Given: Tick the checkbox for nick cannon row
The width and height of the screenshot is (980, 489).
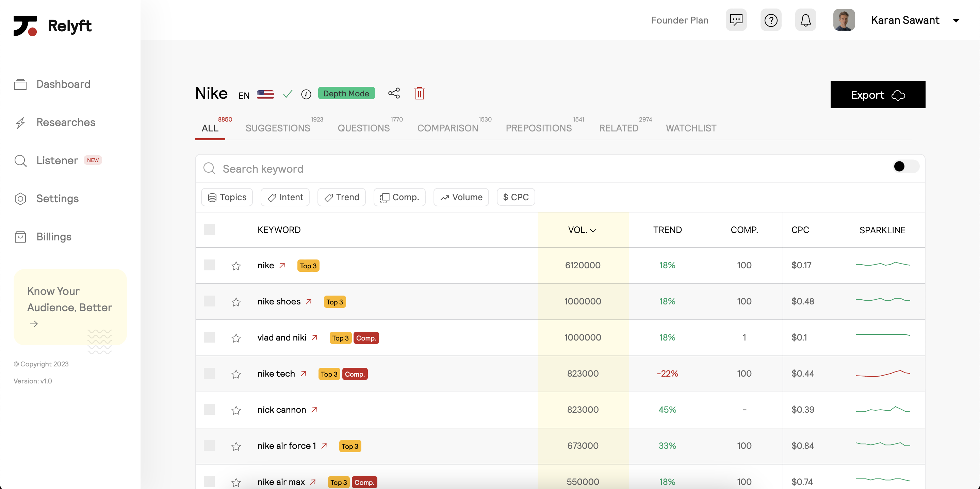Looking at the screenshot, I should (209, 409).
